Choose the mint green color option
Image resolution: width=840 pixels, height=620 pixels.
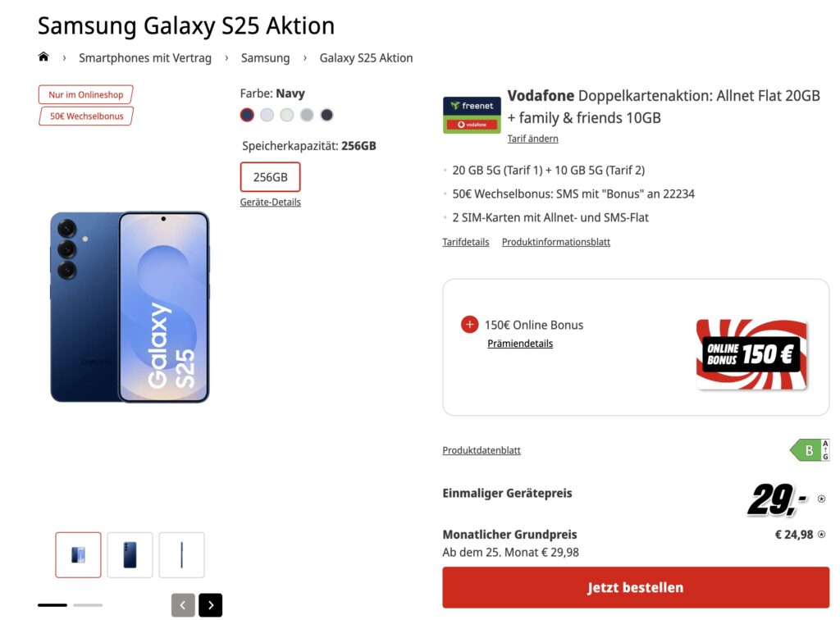coord(286,115)
